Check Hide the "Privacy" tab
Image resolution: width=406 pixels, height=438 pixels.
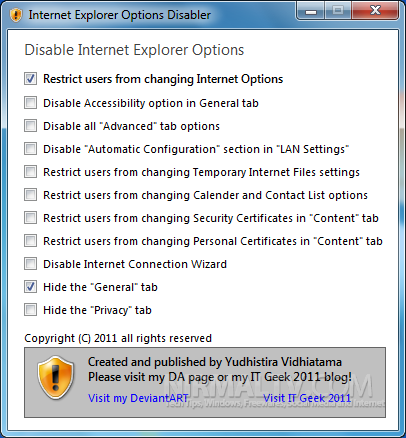click(30, 310)
